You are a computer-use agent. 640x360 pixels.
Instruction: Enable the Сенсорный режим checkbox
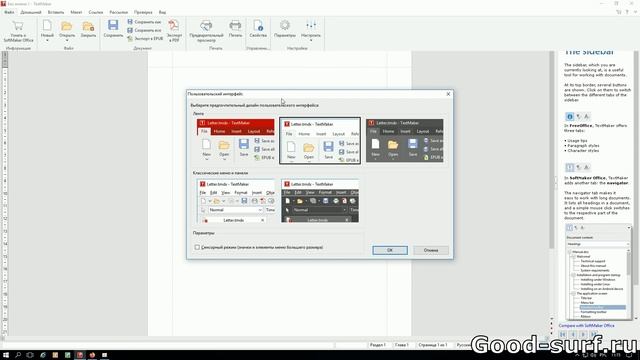197,247
